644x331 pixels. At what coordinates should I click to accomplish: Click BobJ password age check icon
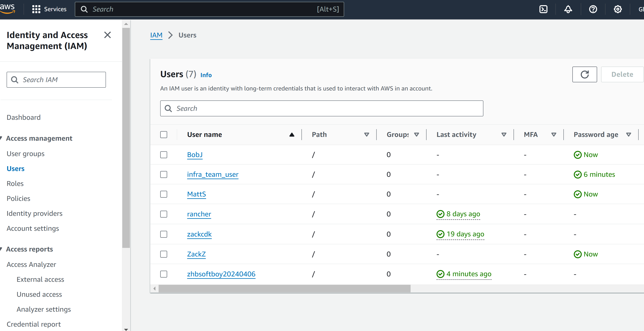coord(578,155)
